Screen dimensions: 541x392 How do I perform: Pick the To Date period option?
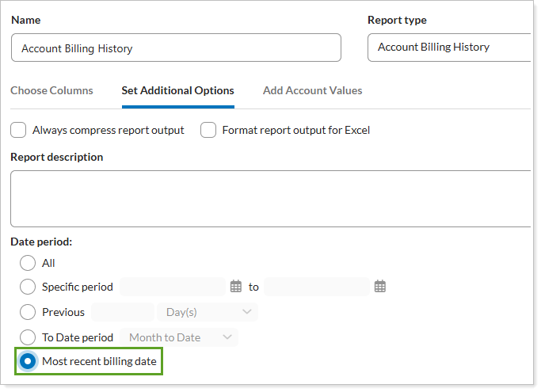click(x=28, y=337)
